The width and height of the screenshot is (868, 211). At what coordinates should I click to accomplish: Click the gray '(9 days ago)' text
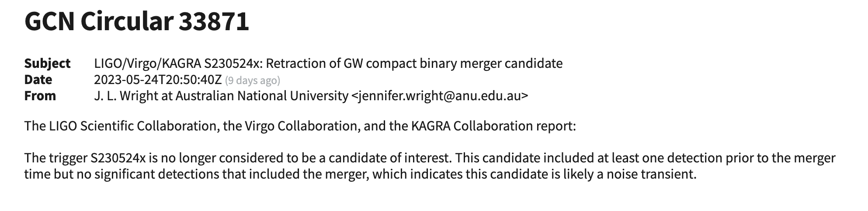point(253,81)
